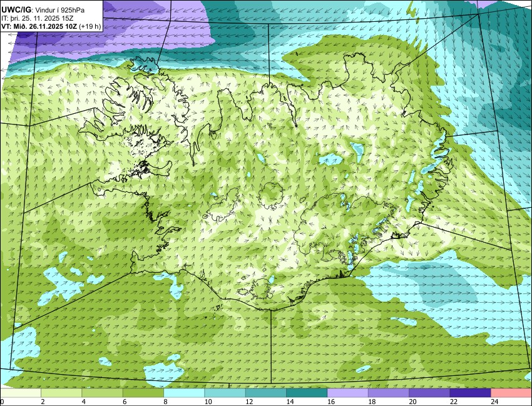Click the legend scale value "10"
Viewport: 532px width, 406px height.
pyautogui.click(x=208, y=402)
